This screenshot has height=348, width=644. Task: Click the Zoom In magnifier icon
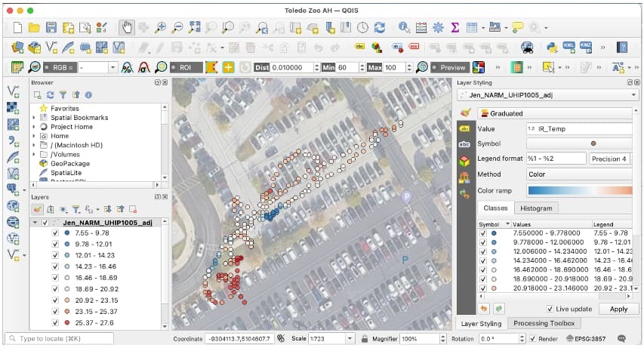point(160,27)
